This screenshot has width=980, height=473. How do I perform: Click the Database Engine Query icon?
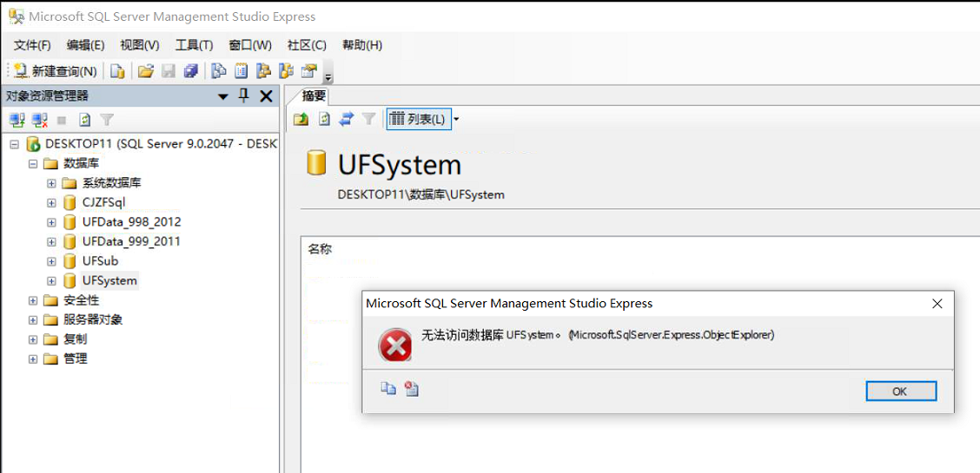click(x=117, y=71)
